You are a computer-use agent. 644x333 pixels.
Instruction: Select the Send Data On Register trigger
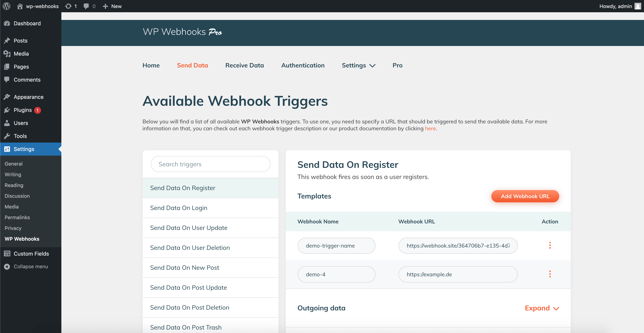click(210, 188)
